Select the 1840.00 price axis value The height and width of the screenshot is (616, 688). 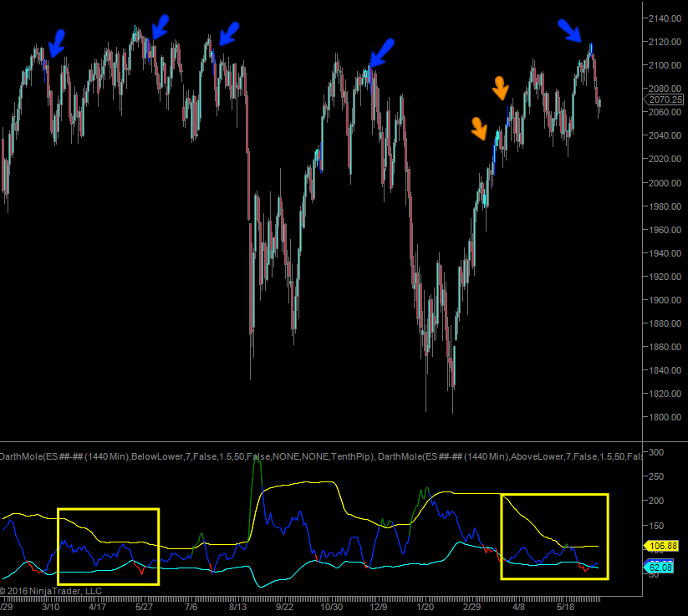[665, 370]
